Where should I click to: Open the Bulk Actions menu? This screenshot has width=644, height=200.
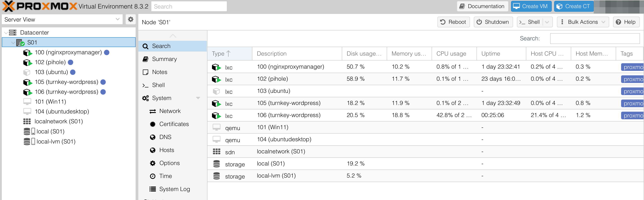point(582,22)
